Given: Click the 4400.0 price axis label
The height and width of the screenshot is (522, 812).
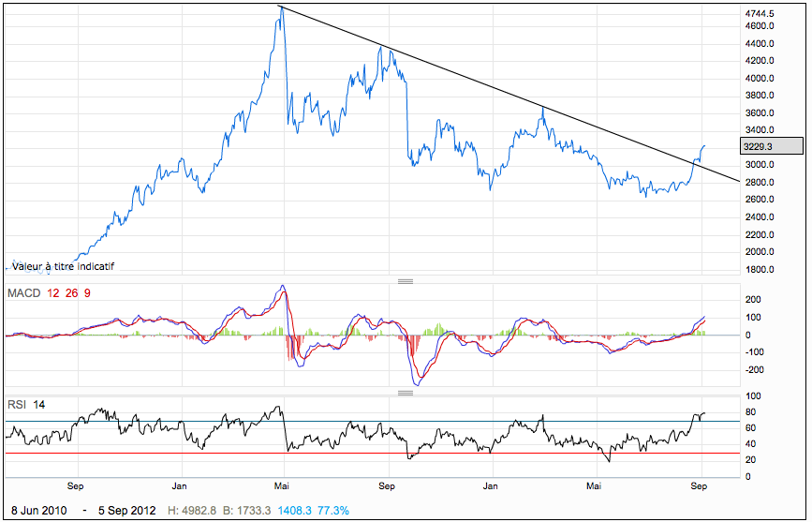Looking at the screenshot, I should pos(760,43).
